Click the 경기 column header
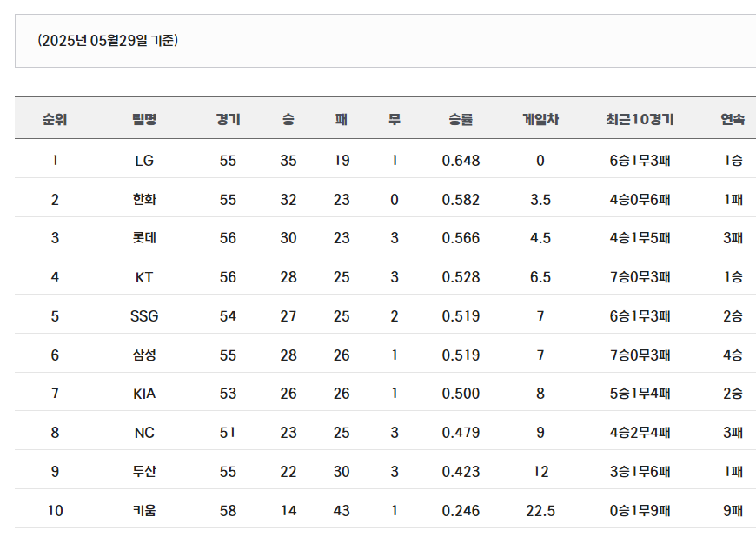Screen dimensions: 756x537 tap(228, 119)
